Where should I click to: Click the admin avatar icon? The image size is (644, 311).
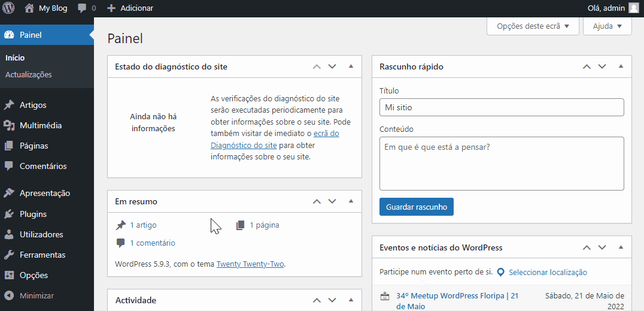point(634,8)
